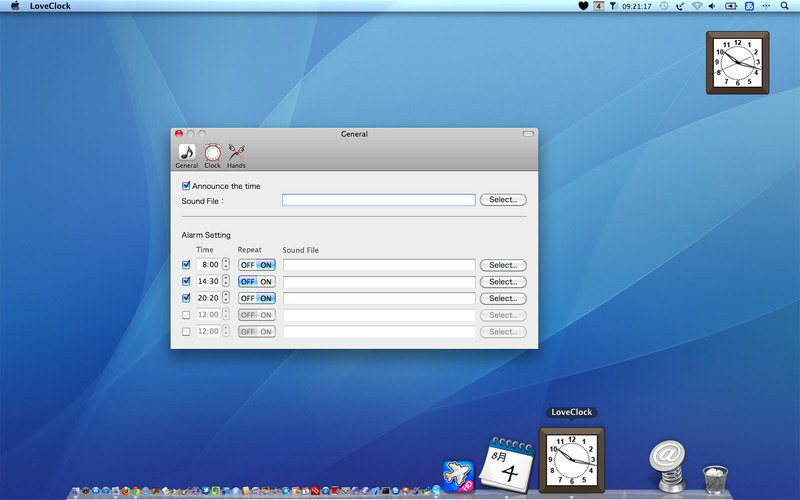Disable the 8:00 alarm checkbox
The height and width of the screenshot is (500, 800).
186,264
